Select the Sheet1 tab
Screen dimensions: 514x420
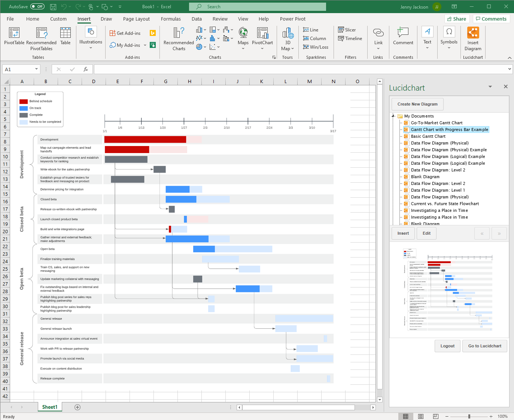49,407
